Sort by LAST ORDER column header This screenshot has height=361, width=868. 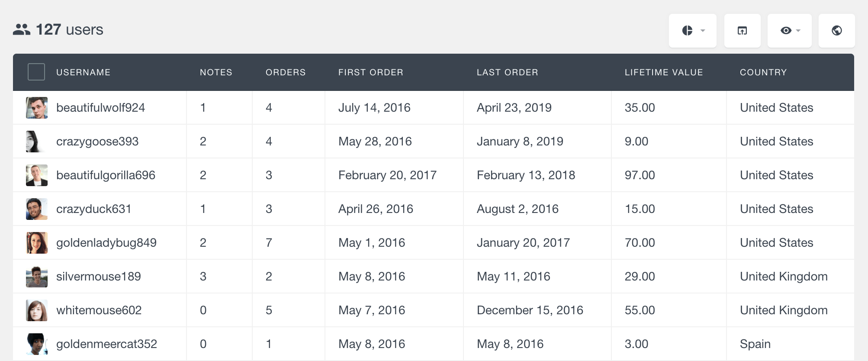click(x=508, y=72)
